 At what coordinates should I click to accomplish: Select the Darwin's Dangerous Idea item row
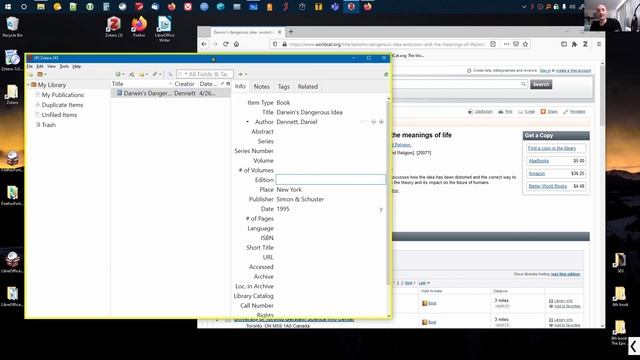171,93
